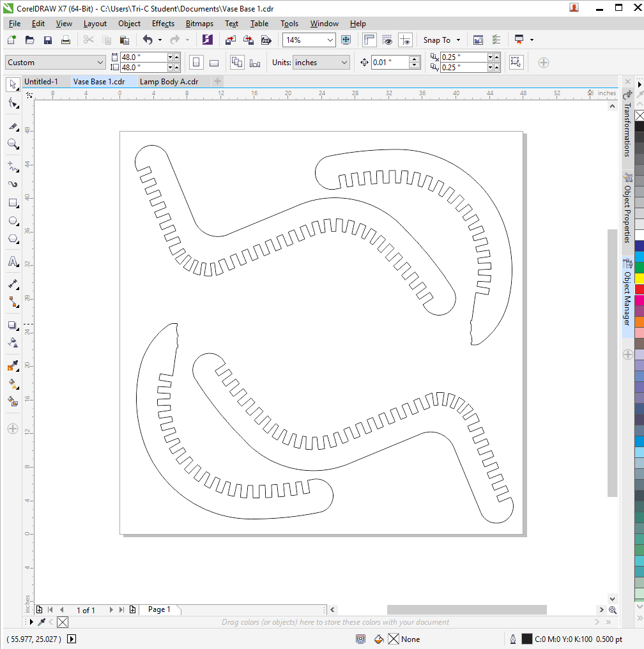The image size is (644, 649).
Task: Click the Paste icon
Action: [124, 40]
